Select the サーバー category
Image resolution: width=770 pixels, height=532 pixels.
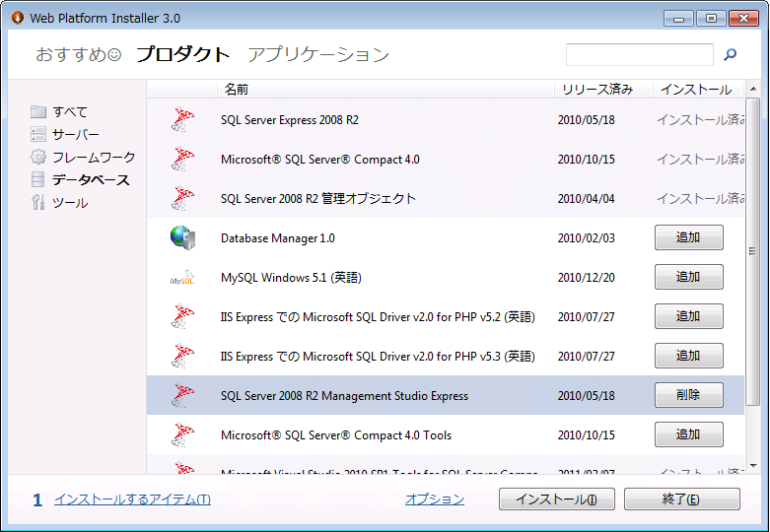(76, 134)
